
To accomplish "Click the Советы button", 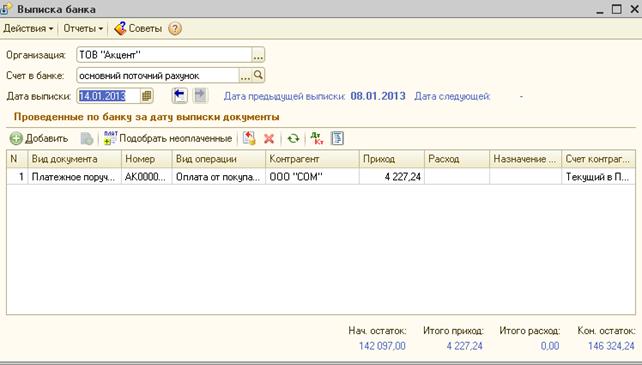I will click(x=138, y=29).
